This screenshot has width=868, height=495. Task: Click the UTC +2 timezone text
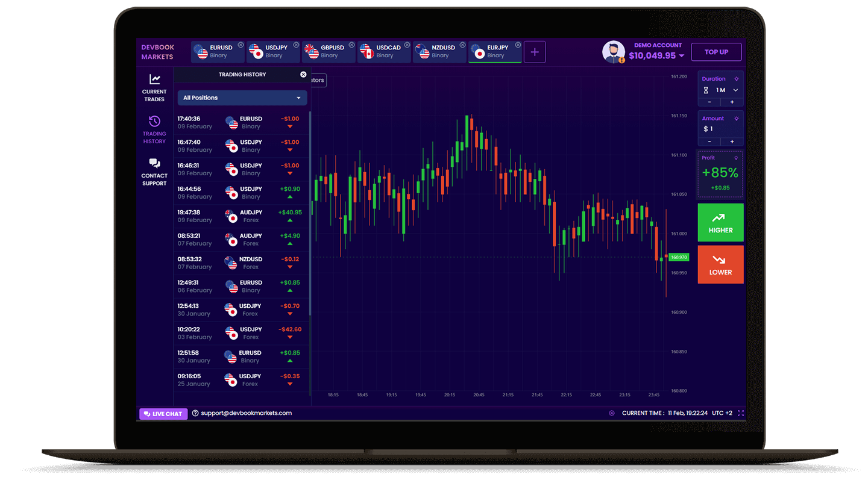(x=722, y=413)
